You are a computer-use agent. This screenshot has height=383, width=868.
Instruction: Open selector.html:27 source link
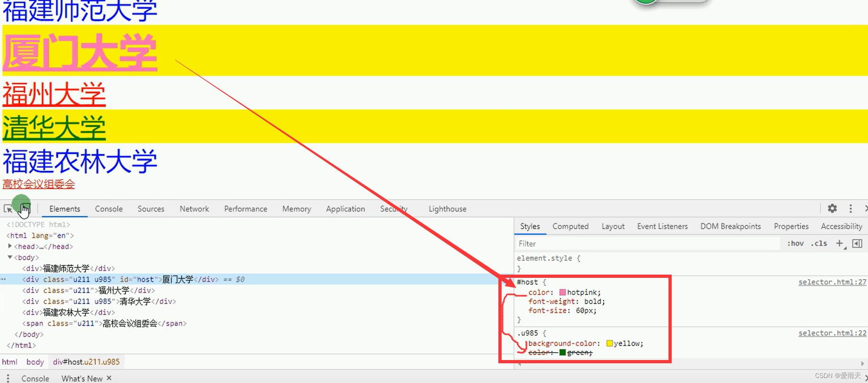point(832,282)
